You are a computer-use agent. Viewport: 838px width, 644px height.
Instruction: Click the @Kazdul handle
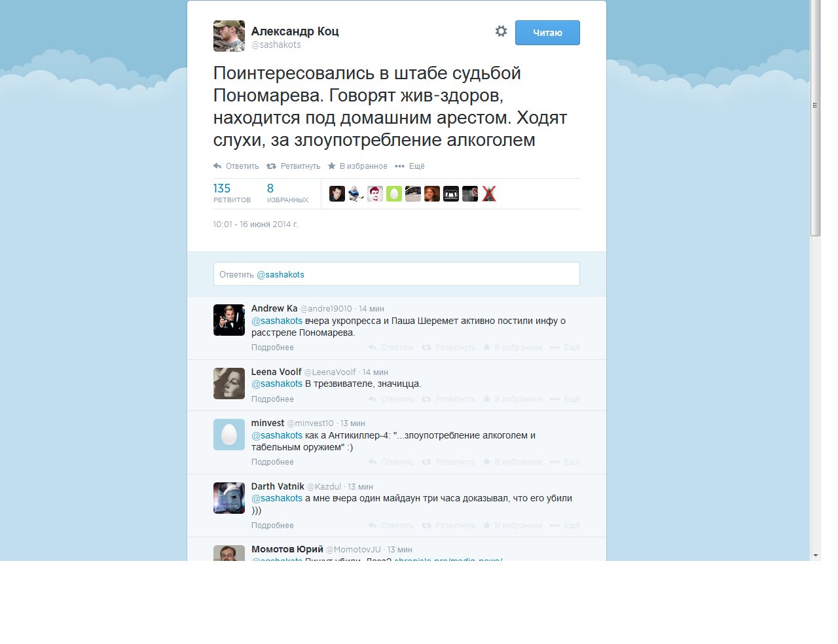[x=324, y=487]
